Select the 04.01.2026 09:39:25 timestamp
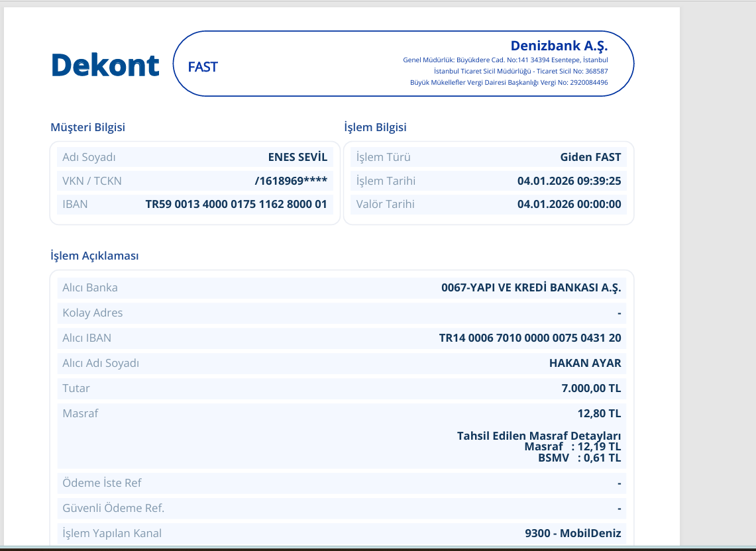Image resolution: width=756 pixels, height=551 pixels. click(569, 181)
